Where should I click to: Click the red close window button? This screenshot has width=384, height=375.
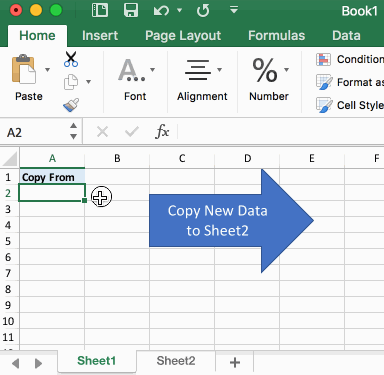pyautogui.click(x=16, y=10)
